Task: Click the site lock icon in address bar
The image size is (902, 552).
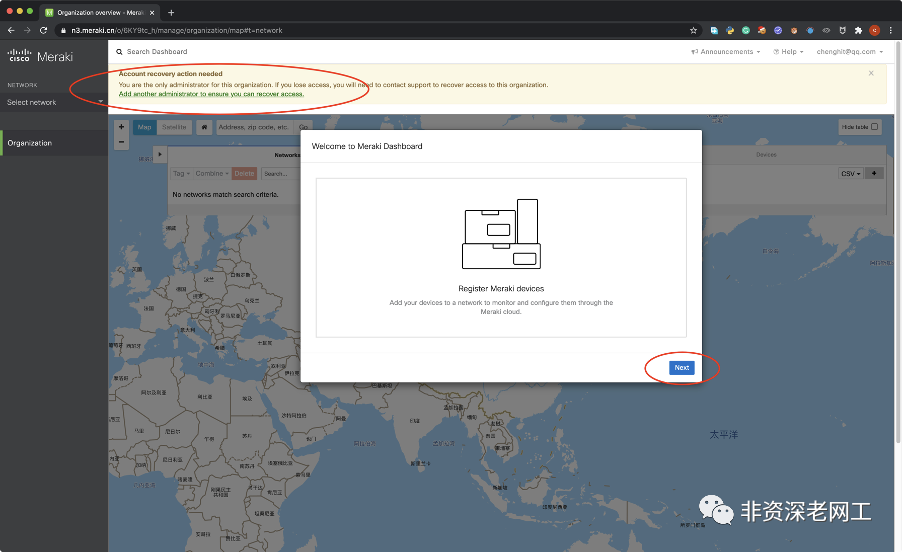Action: pos(63,30)
